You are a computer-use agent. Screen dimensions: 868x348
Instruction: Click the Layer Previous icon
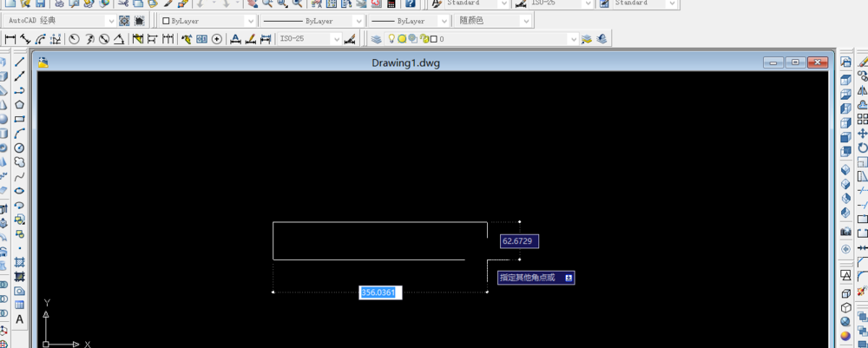[x=602, y=39]
